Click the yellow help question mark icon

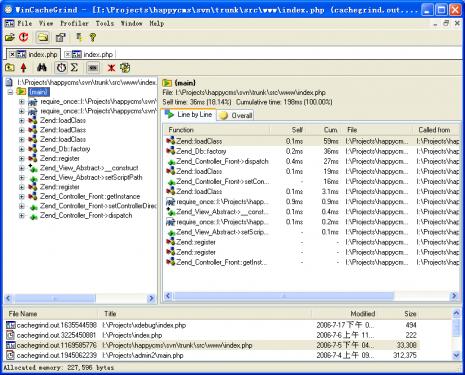coord(92,37)
